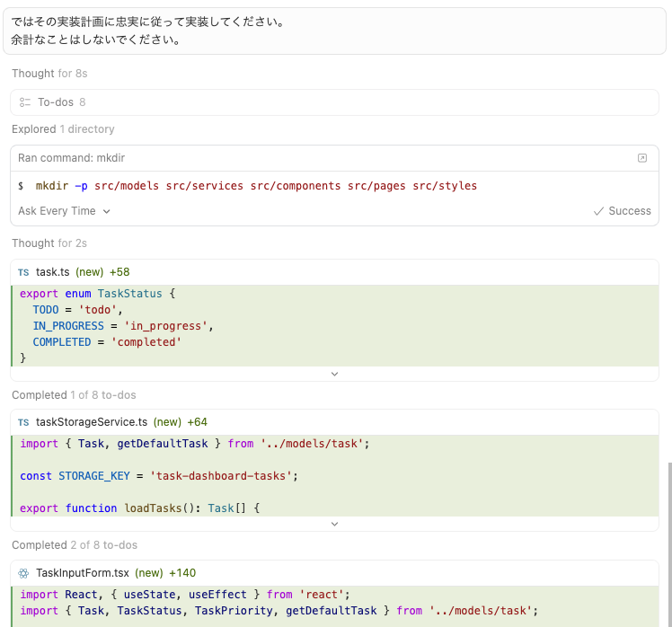Click import React line in TaskInputForm.tsx
This screenshot has width=672, height=627.
(185, 595)
